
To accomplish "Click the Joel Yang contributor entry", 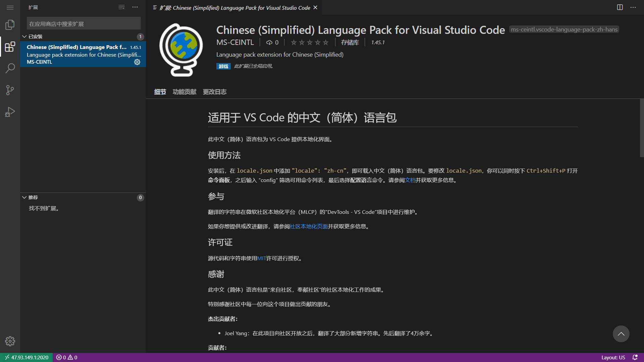I will [x=329, y=334].
